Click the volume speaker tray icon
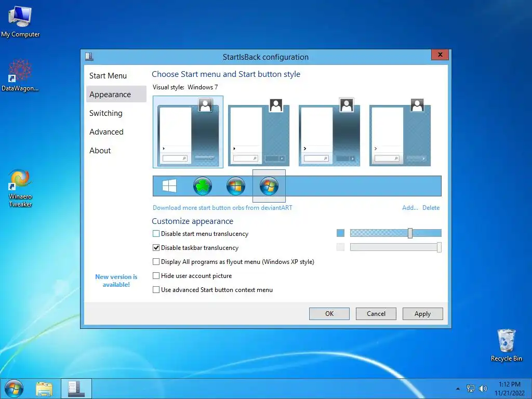The image size is (532, 399). [483, 389]
